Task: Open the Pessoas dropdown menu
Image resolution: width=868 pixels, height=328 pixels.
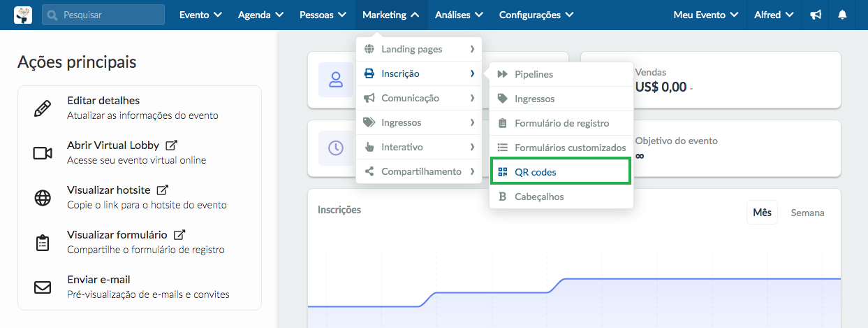Action: pos(323,15)
